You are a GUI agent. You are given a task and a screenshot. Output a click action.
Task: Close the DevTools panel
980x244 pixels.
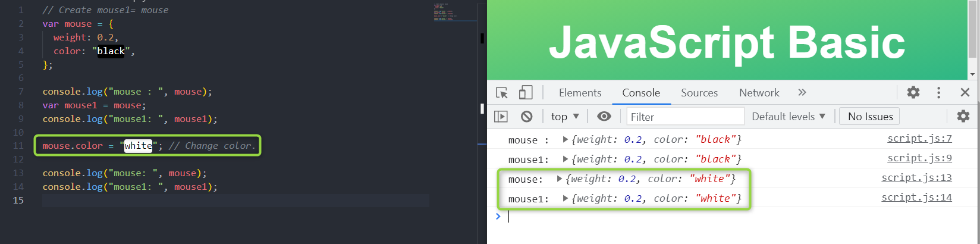(965, 92)
